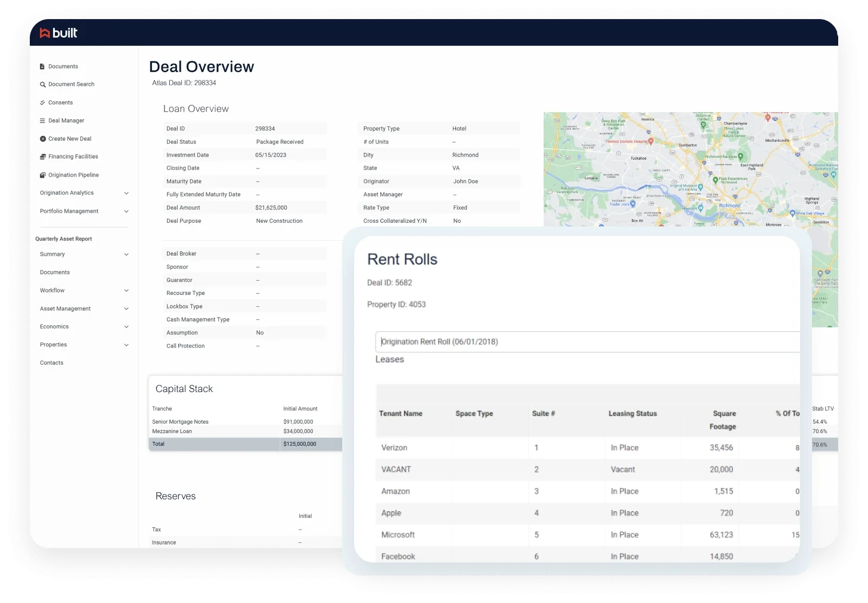Click the Origination Rent Roll selector field
868x603 pixels.
(x=588, y=342)
